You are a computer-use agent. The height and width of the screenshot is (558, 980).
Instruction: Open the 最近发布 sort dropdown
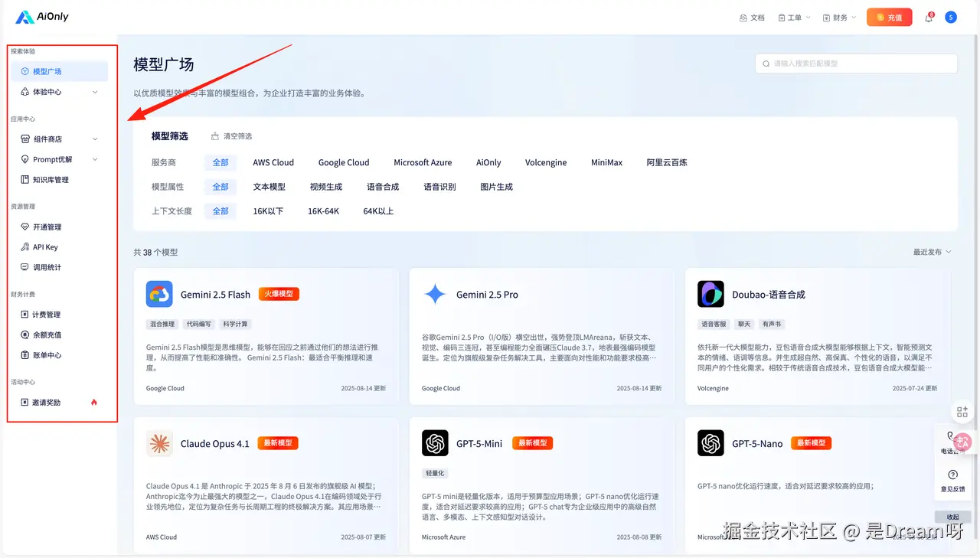click(929, 252)
